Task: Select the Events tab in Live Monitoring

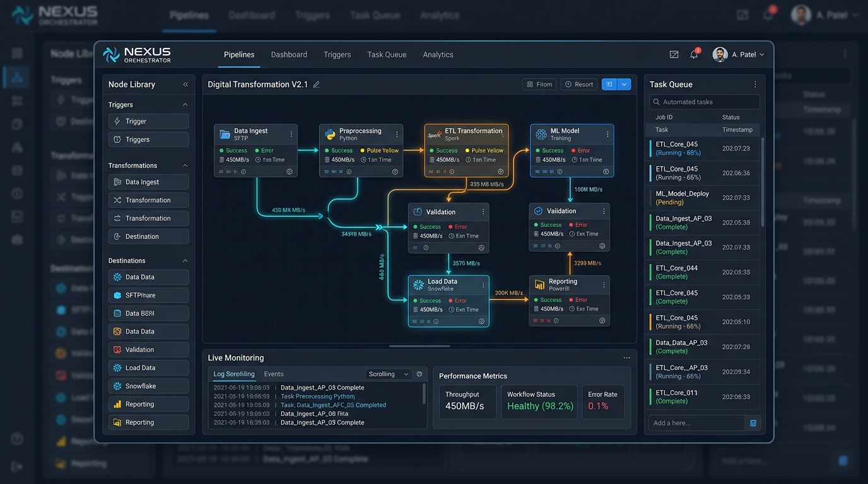Action: pos(274,374)
